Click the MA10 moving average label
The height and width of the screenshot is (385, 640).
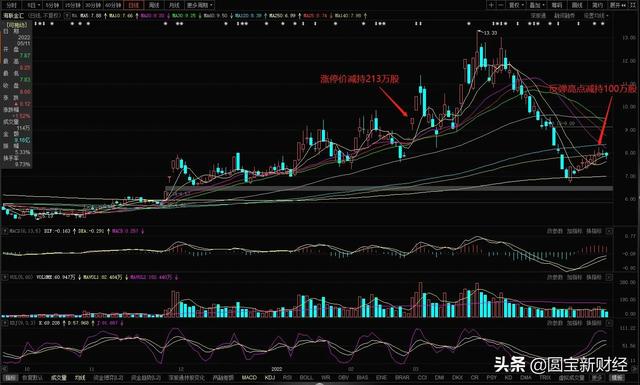[121, 16]
